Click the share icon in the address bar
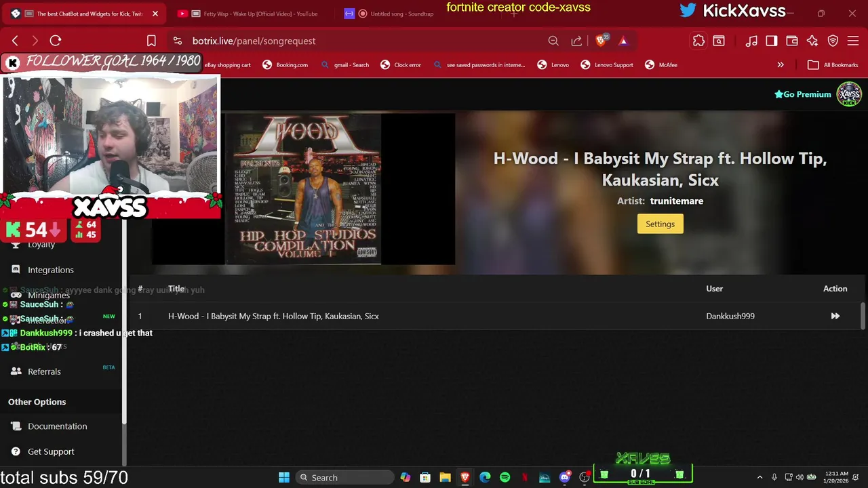 [576, 41]
